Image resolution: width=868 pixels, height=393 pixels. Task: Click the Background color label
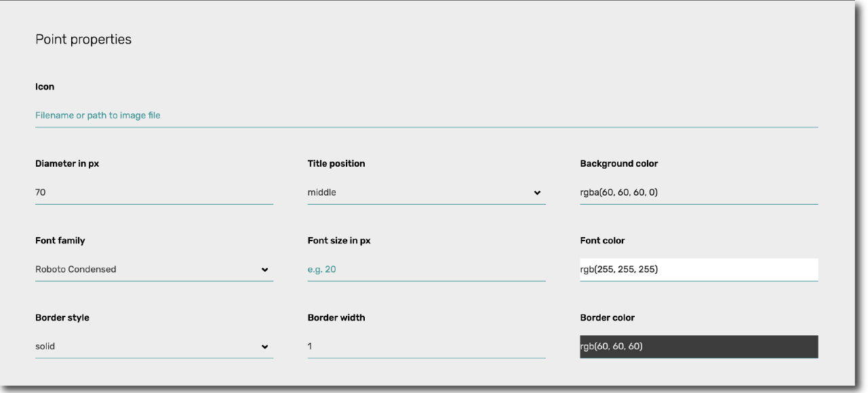(x=619, y=164)
